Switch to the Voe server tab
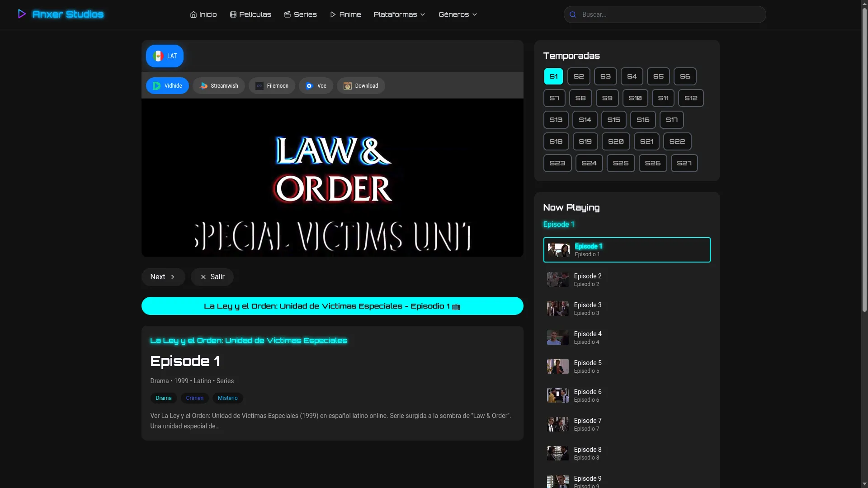 (316, 86)
